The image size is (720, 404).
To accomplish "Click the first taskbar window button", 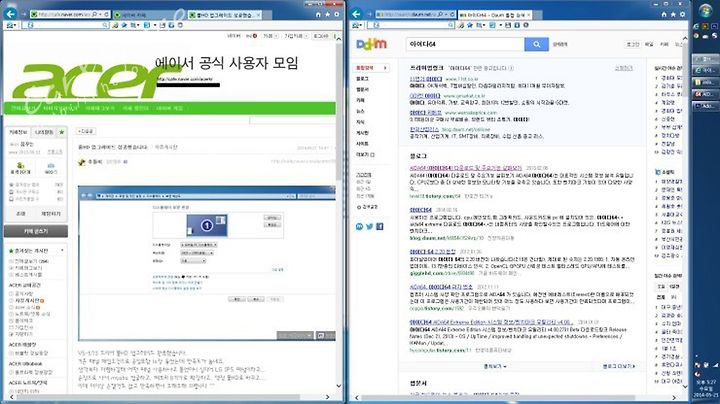I will click(x=705, y=60).
